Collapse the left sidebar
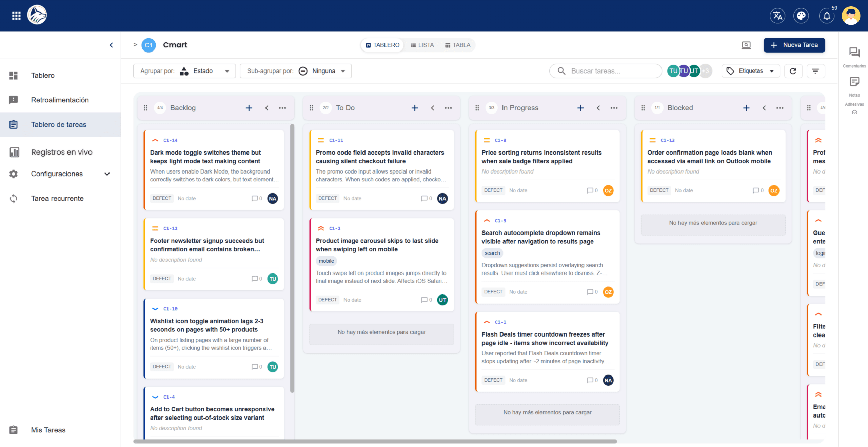Viewport: 868px width, 447px height. (111, 45)
